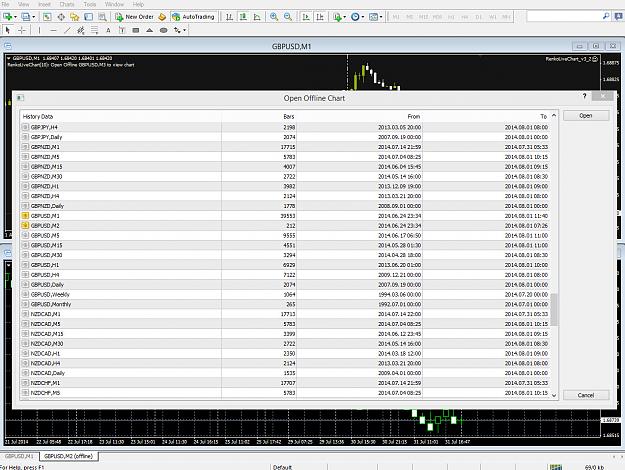Image resolution: width=625 pixels, height=470 pixels.
Task: Open the Templates dropdown
Action: (375, 17)
